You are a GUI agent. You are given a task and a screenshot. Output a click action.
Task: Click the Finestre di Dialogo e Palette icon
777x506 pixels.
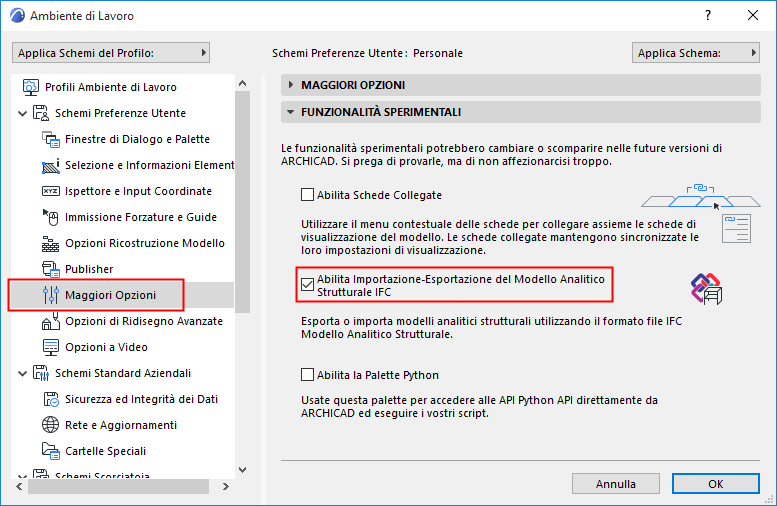51,139
